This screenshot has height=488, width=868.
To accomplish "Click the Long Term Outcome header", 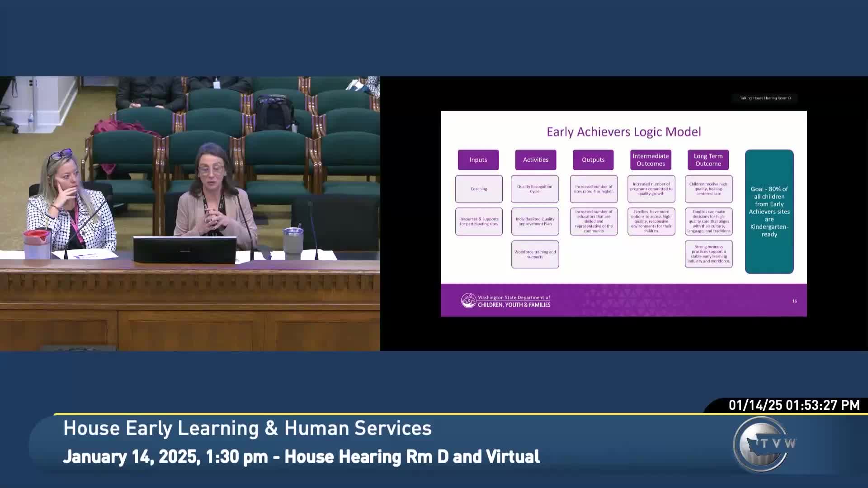I will pos(708,160).
